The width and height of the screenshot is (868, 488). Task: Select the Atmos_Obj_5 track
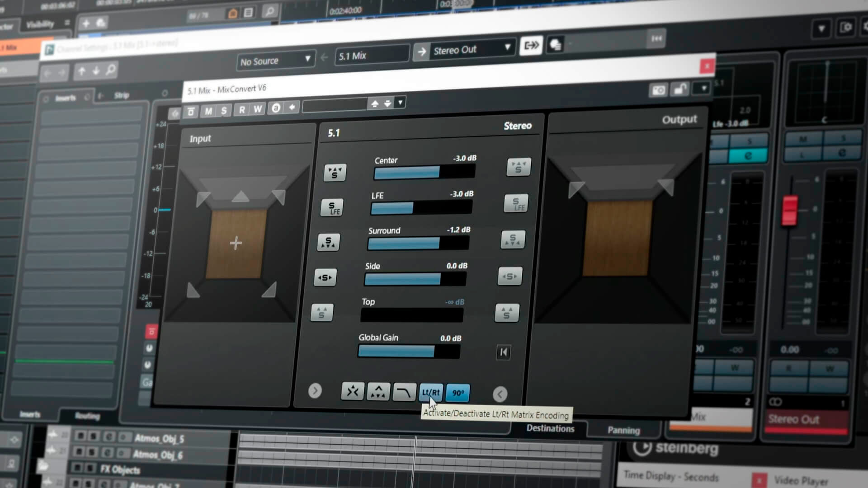coord(159,438)
